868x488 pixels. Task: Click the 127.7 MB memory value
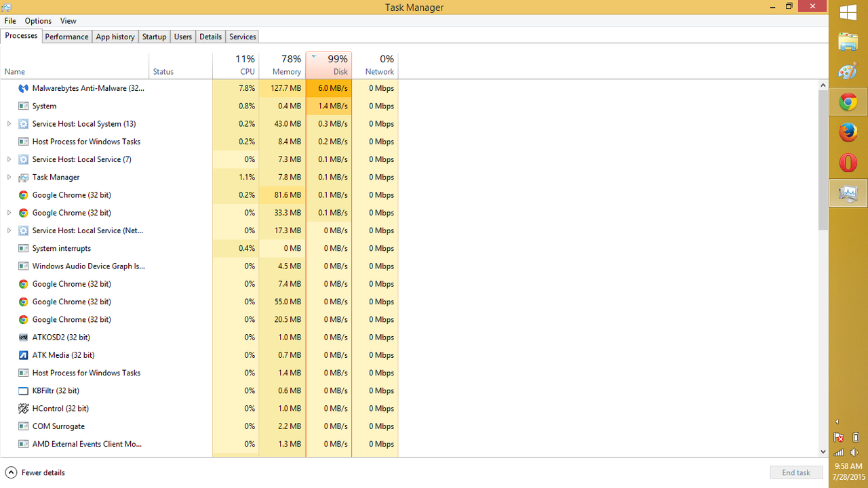point(285,88)
